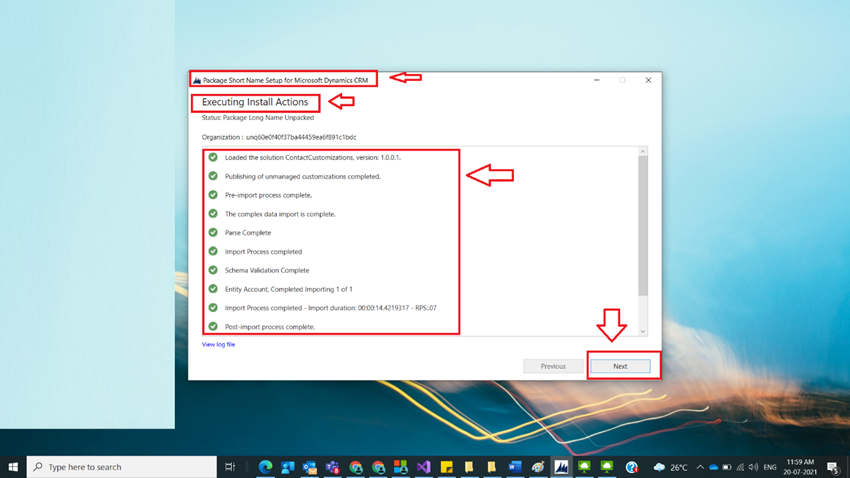The image size is (850, 478).
Task: Select 'Entity Account, Completed Importing 1 of 1' row
Action: point(288,289)
